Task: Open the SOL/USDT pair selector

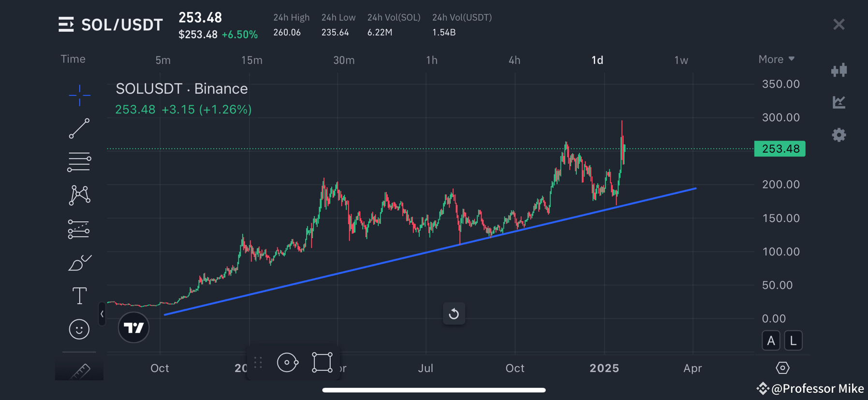Action: (122, 25)
